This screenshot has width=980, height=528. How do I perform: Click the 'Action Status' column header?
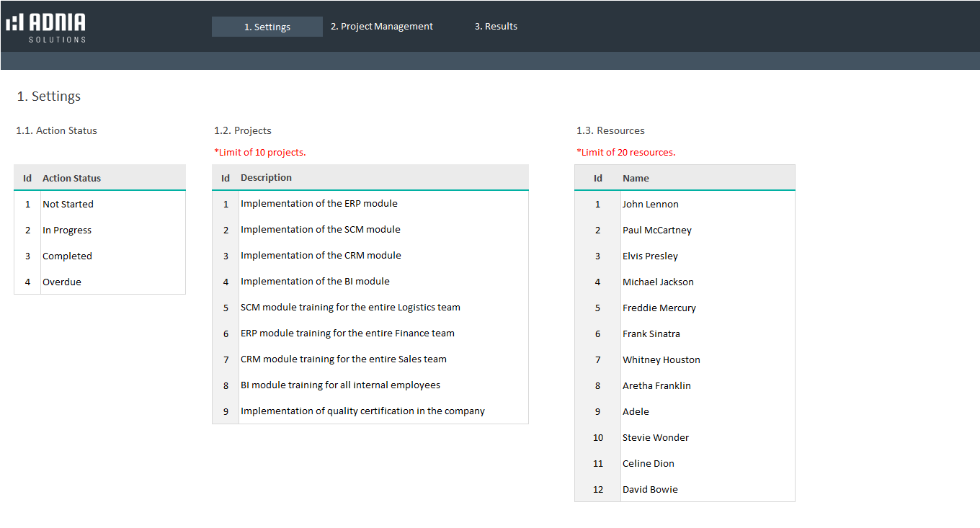tap(71, 179)
